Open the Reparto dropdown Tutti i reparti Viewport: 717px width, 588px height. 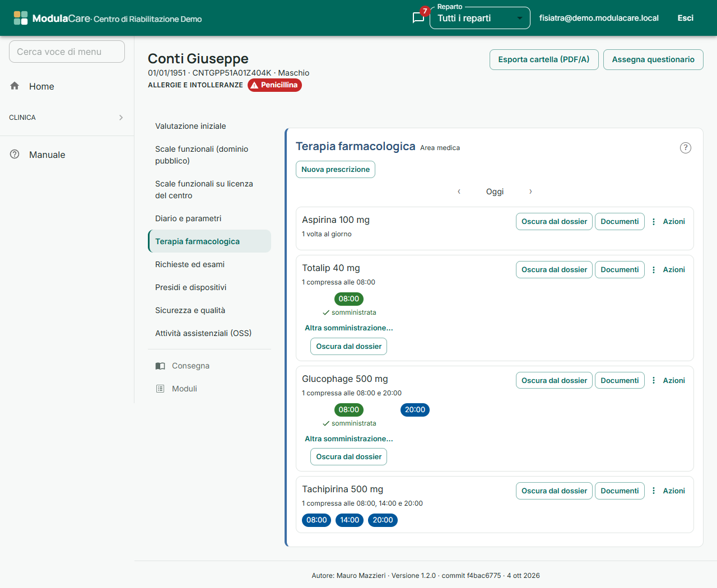tap(479, 18)
